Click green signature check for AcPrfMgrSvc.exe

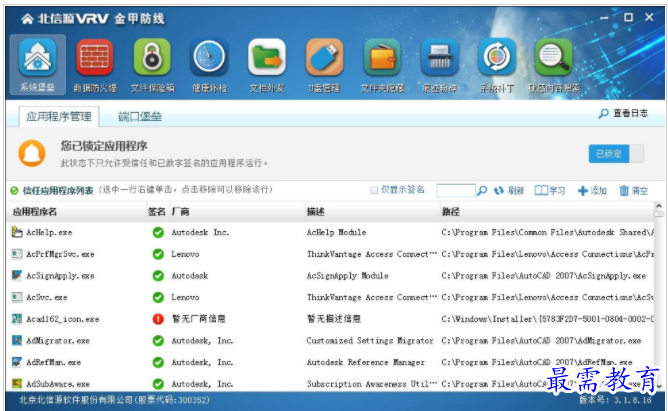158,254
